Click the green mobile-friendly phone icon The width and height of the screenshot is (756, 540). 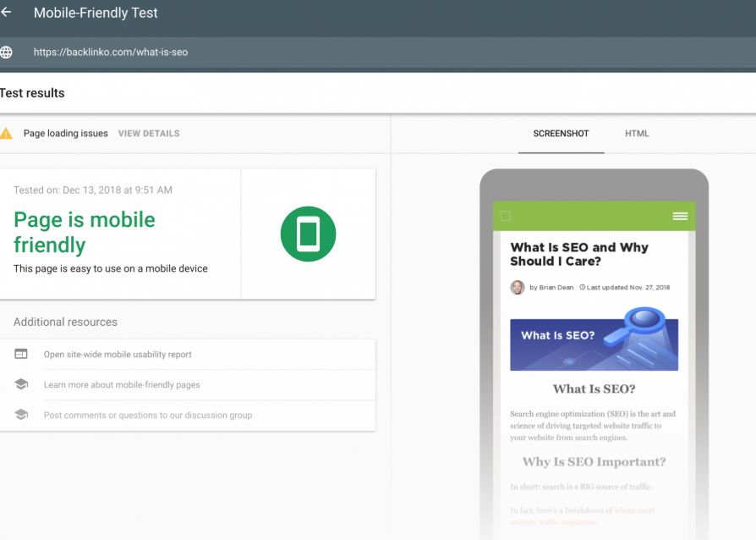(308, 234)
